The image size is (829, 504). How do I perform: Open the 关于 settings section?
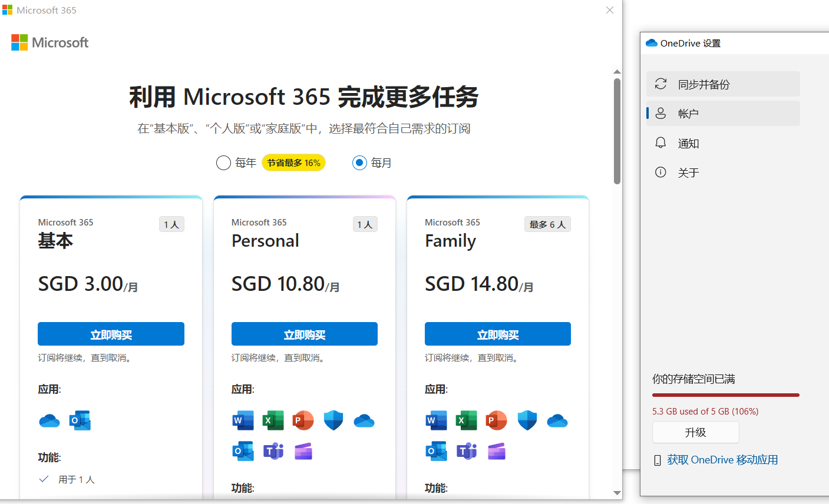pyautogui.click(x=723, y=173)
